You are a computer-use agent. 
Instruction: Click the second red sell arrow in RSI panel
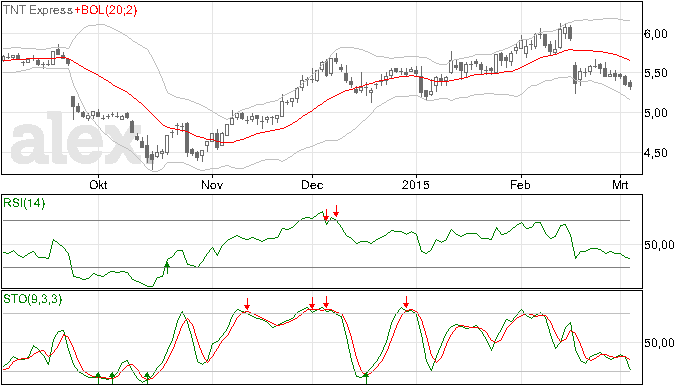pyautogui.click(x=336, y=211)
